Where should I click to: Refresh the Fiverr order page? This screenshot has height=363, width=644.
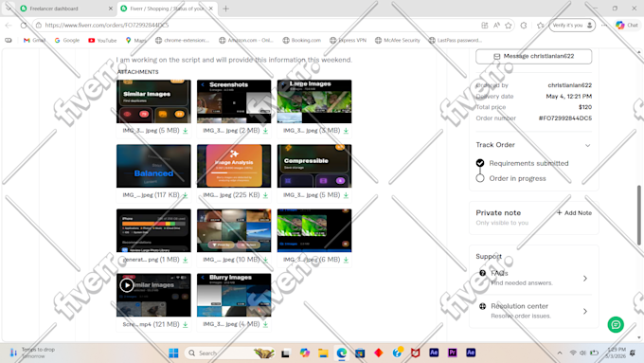click(24, 25)
